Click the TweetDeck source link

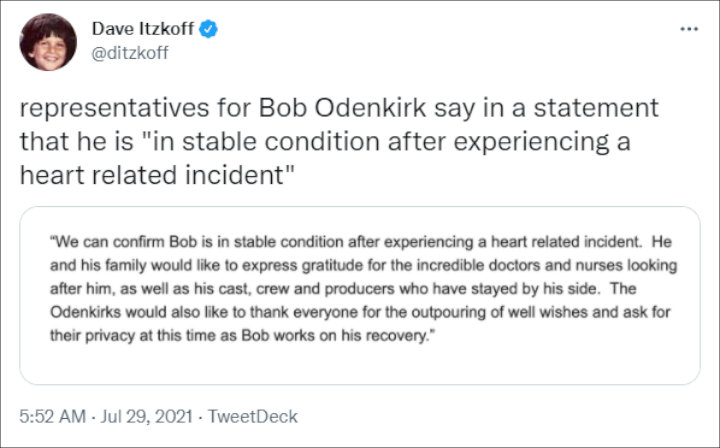tap(253, 416)
